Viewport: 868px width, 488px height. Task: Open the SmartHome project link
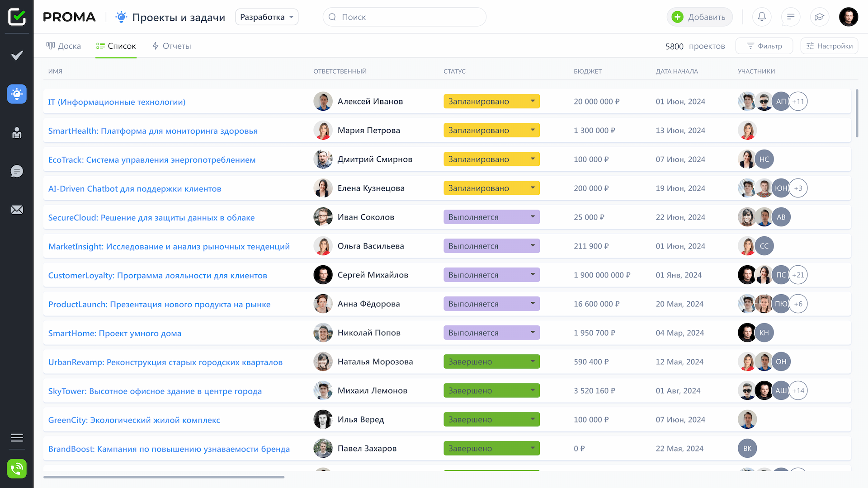tap(115, 333)
